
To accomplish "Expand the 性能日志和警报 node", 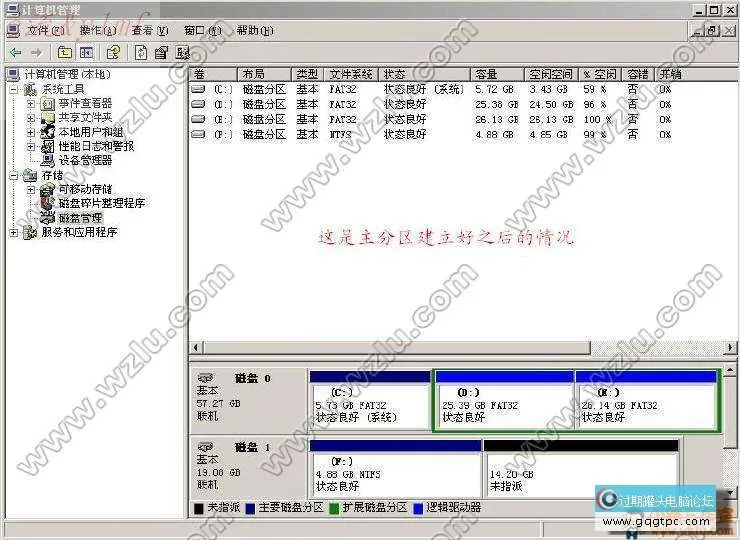I will click(31, 146).
